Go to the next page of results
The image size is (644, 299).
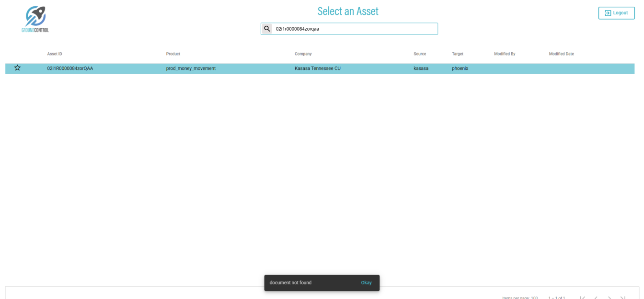point(609,298)
